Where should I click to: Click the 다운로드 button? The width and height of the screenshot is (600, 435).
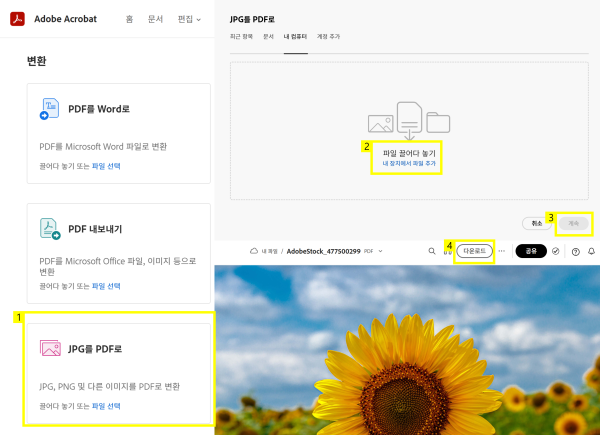click(x=474, y=251)
